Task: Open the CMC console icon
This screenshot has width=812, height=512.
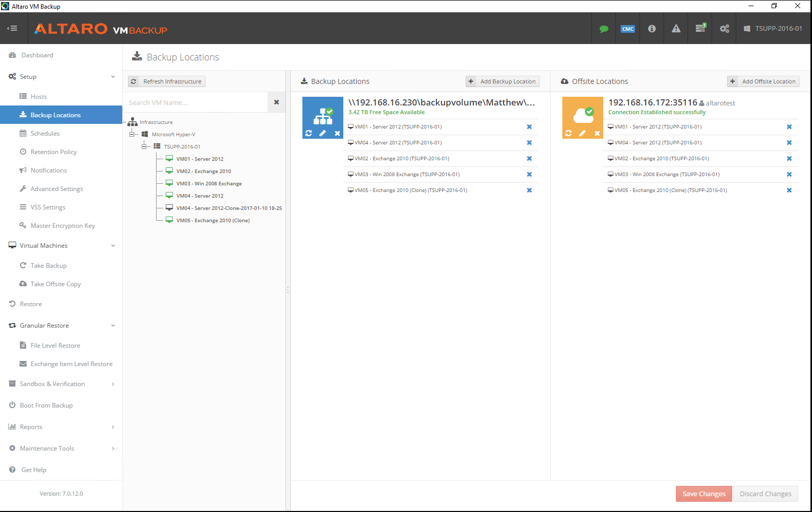Action: pyautogui.click(x=628, y=29)
